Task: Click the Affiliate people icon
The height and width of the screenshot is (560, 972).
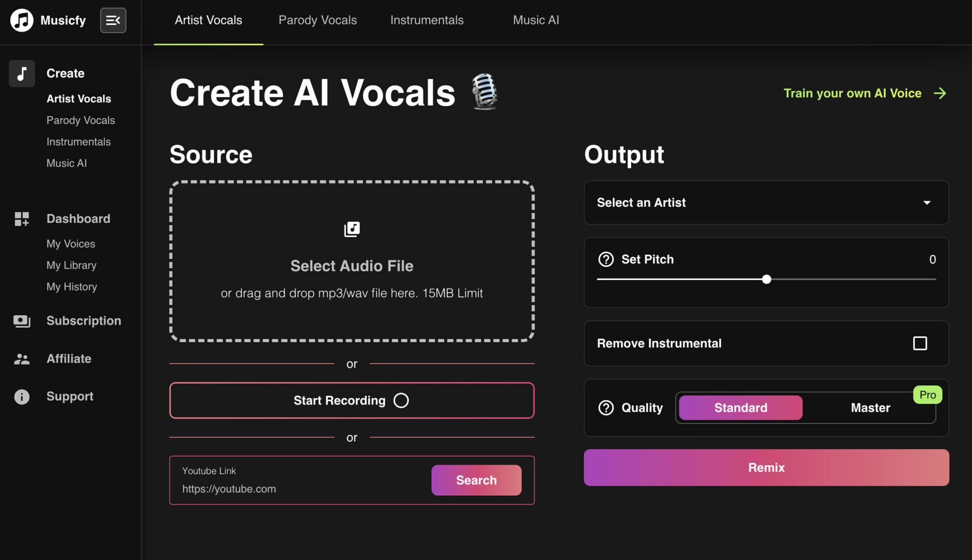Action: point(22,359)
